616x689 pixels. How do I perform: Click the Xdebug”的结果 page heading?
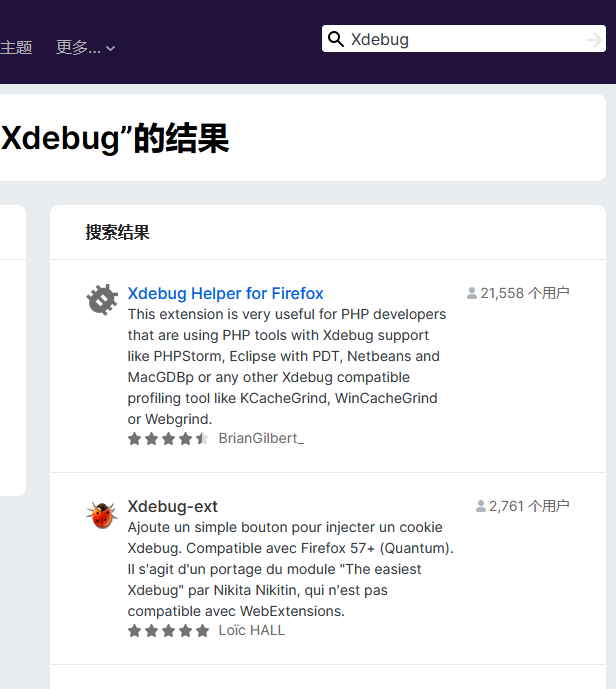coord(114,138)
